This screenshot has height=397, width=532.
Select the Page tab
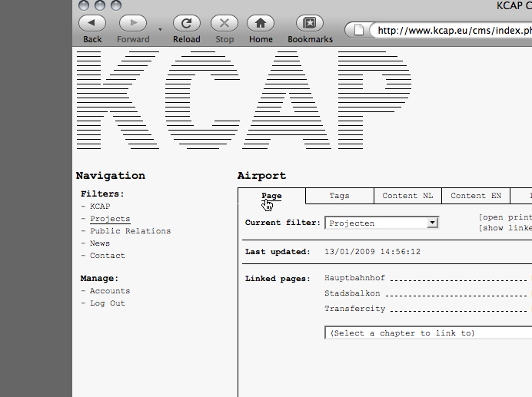[271, 196]
